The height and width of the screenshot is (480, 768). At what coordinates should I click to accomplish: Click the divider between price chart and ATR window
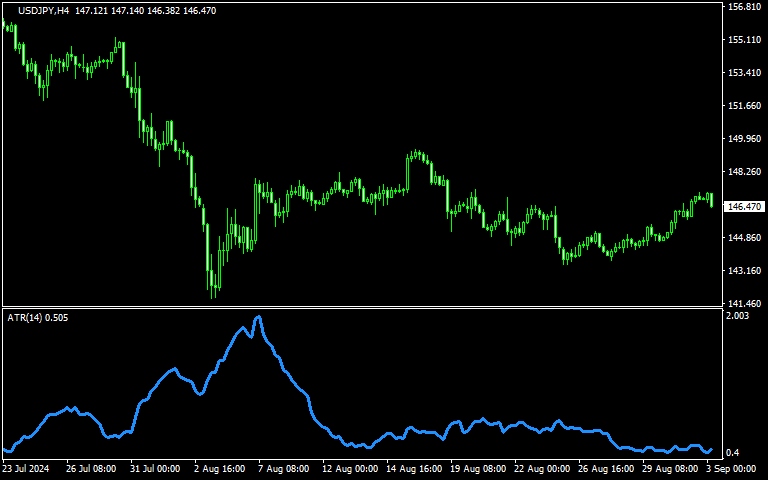(x=360, y=307)
